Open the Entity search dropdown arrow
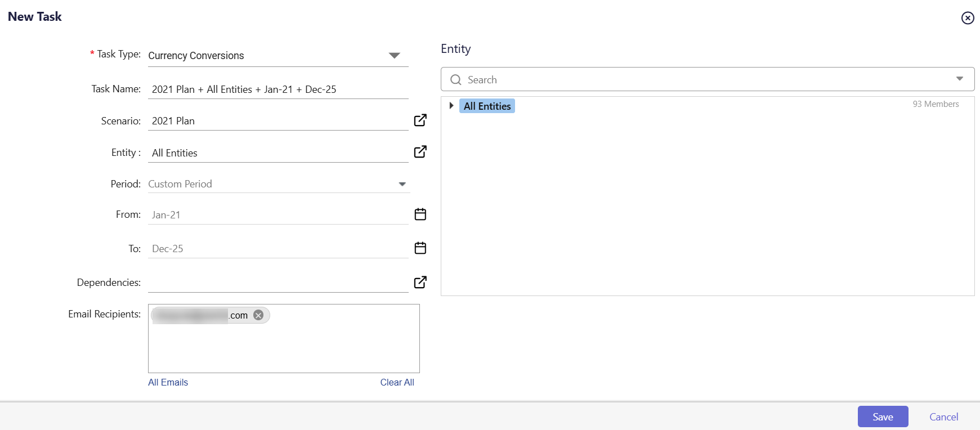 (x=959, y=79)
